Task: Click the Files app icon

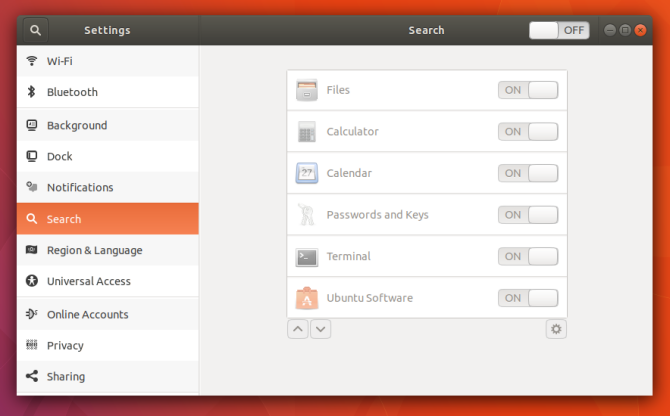Action: [306, 90]
